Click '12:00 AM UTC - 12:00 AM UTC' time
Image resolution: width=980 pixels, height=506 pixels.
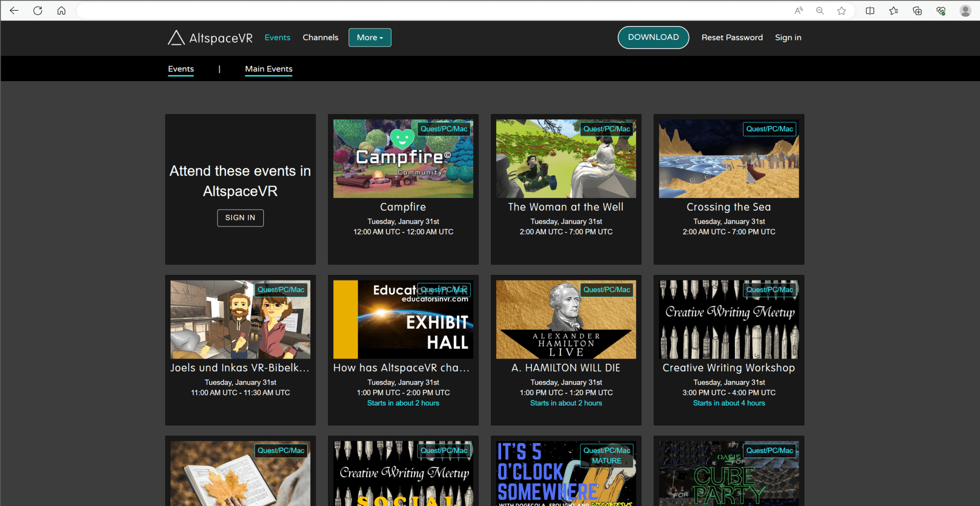tap(403, 232)
